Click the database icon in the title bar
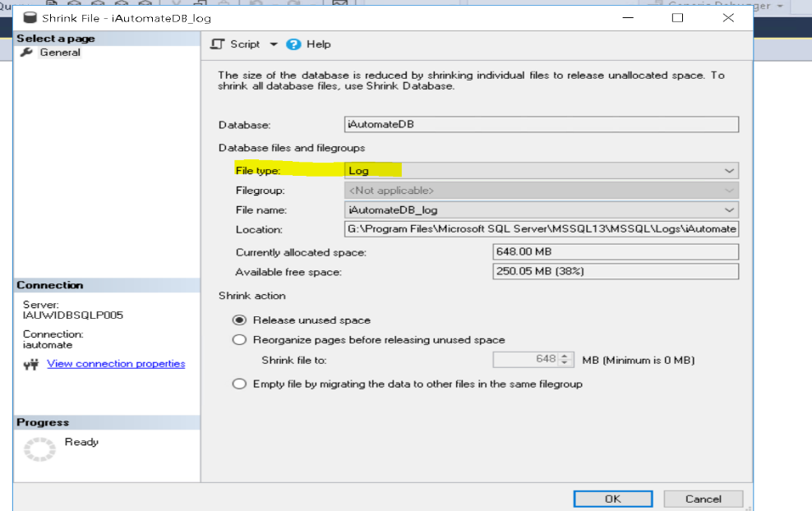This screenshot has width=812, height=511. pyautogui.click(x=30, y=17)
